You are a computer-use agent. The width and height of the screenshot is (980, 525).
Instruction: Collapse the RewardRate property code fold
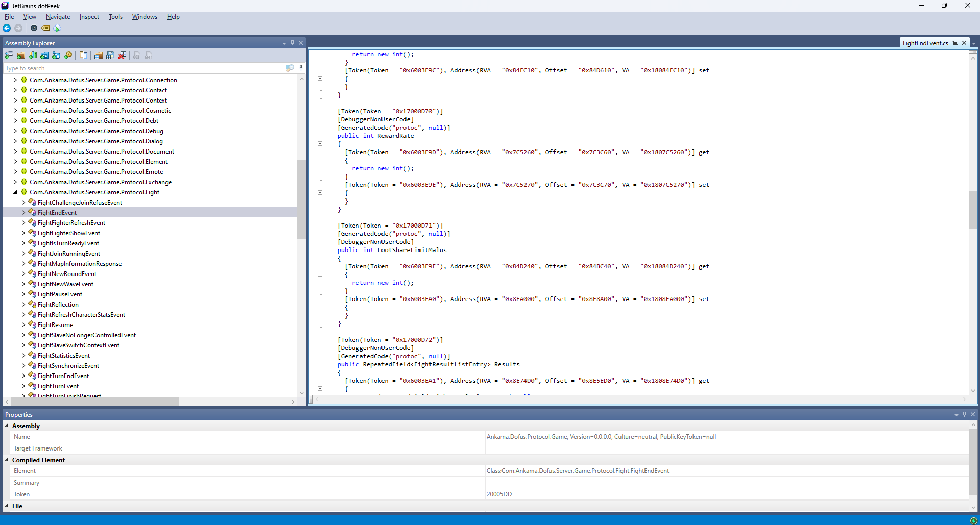tap(320, 144)
